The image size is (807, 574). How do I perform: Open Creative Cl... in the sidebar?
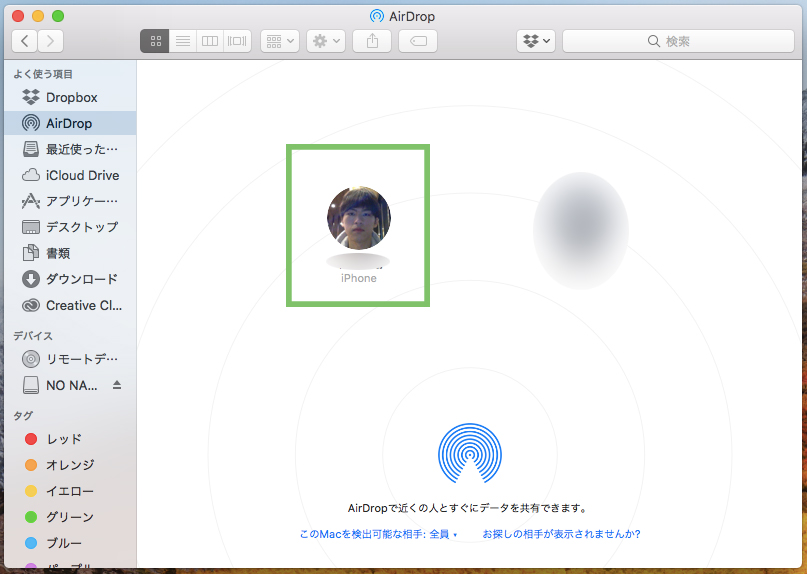point(71,305)
